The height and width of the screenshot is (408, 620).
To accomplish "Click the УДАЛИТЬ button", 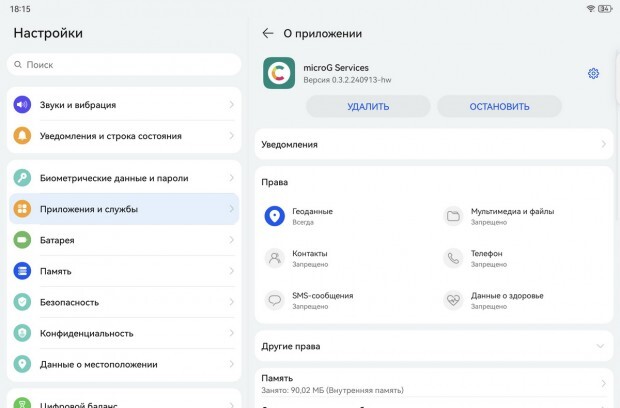I will pos(368,106).
